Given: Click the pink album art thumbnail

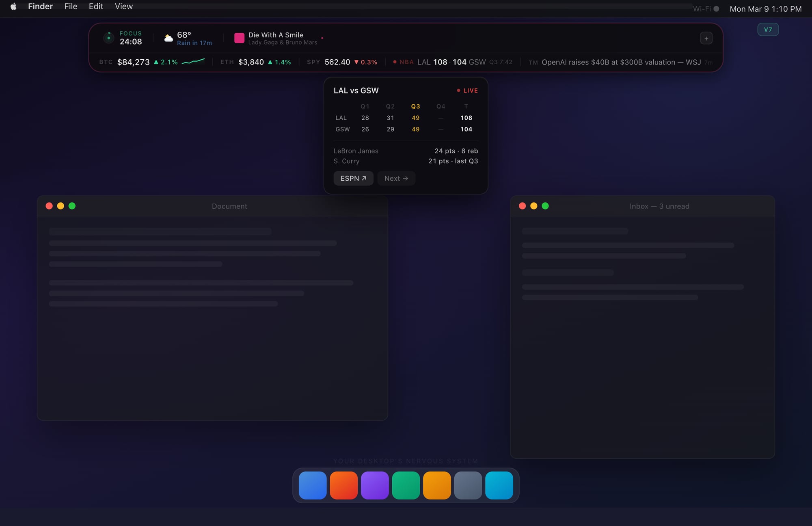Looking at the screenshot, I should point(239,38).
